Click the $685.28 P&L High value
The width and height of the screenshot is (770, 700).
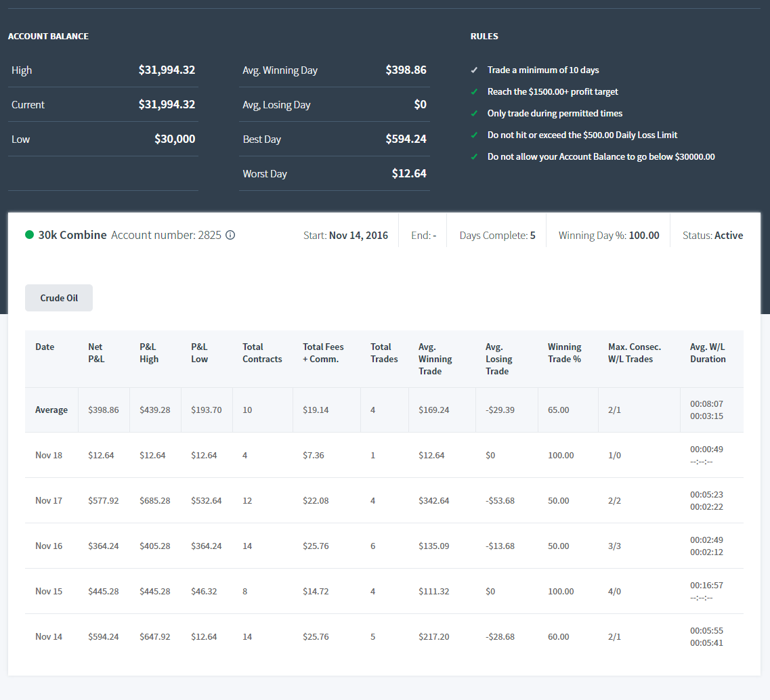[x=154, y=501]
